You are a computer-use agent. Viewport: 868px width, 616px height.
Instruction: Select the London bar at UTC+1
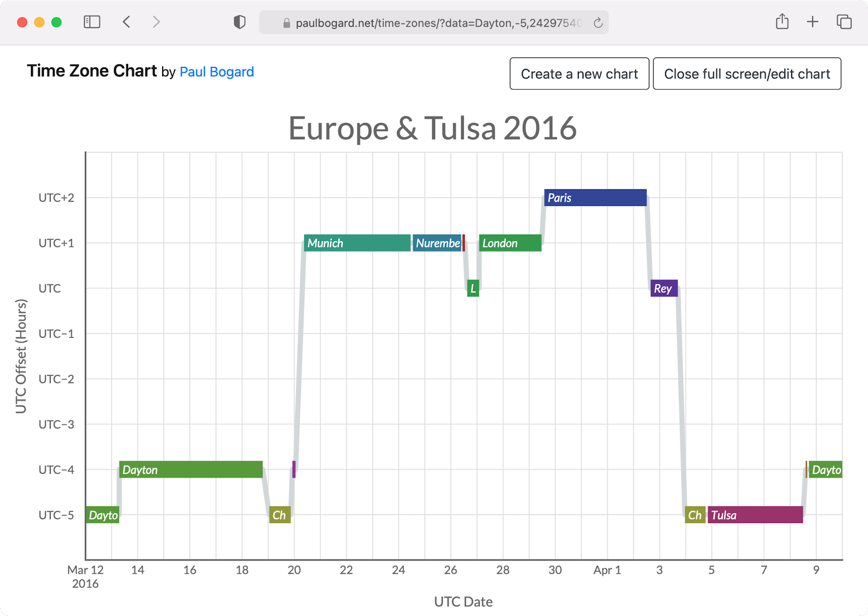510,243
